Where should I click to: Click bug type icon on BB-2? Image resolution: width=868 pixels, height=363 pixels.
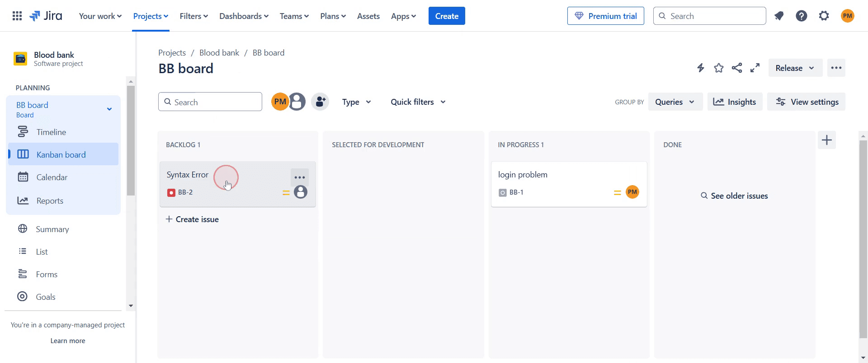click(x=171, y=193)
